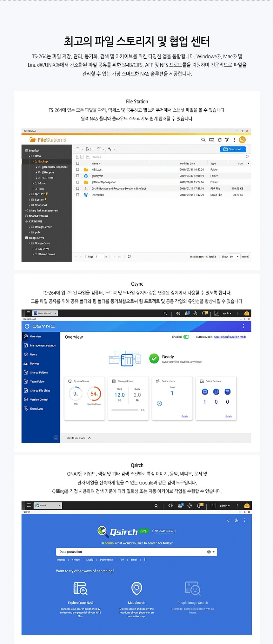Click the favorites heart icon in File Station
Image resolution: width=273 pixels, height=644 pixels.
247,157
